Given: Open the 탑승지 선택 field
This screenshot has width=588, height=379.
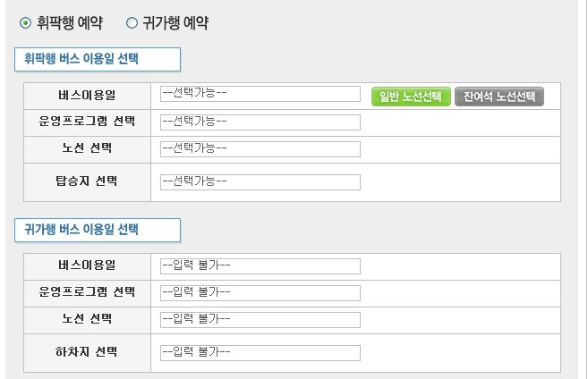Looking at the screenshot, I should (260, 182).
